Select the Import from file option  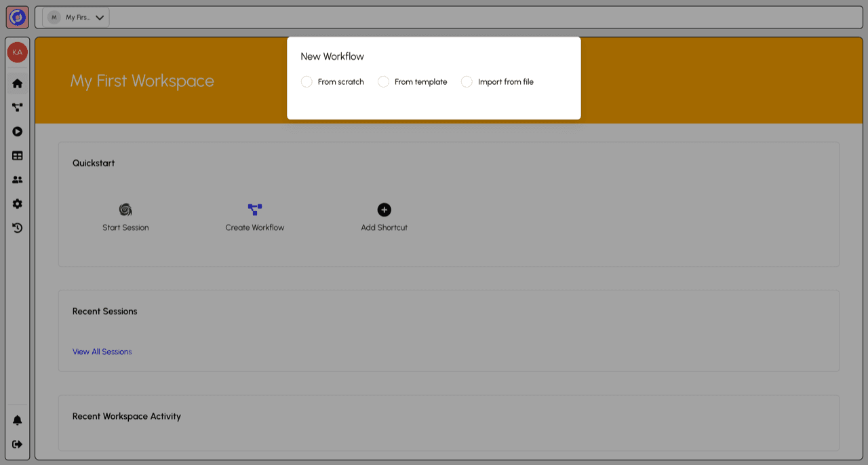[x=467, y=81]
